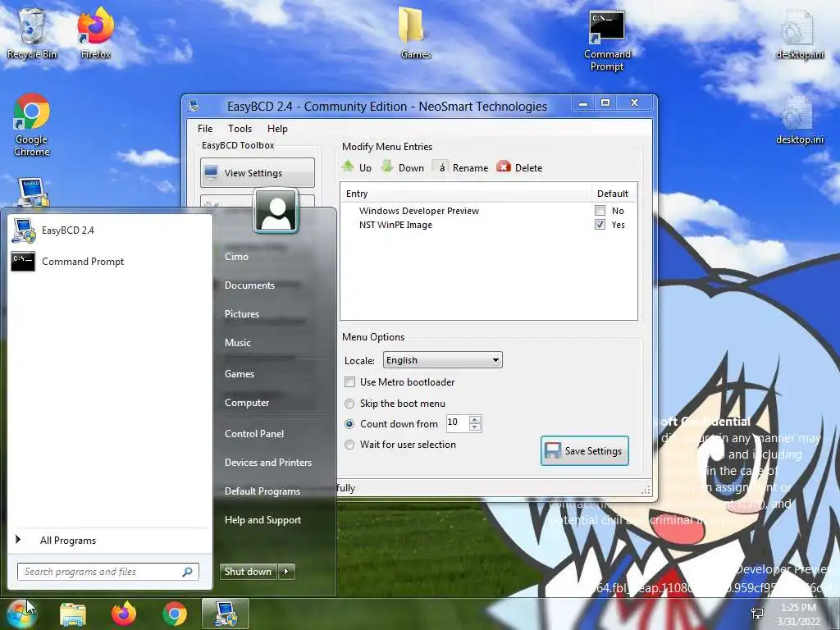Screen dimensions: 840x630
Task: Select the upper desktop.ini file icon
Action: 799,33
